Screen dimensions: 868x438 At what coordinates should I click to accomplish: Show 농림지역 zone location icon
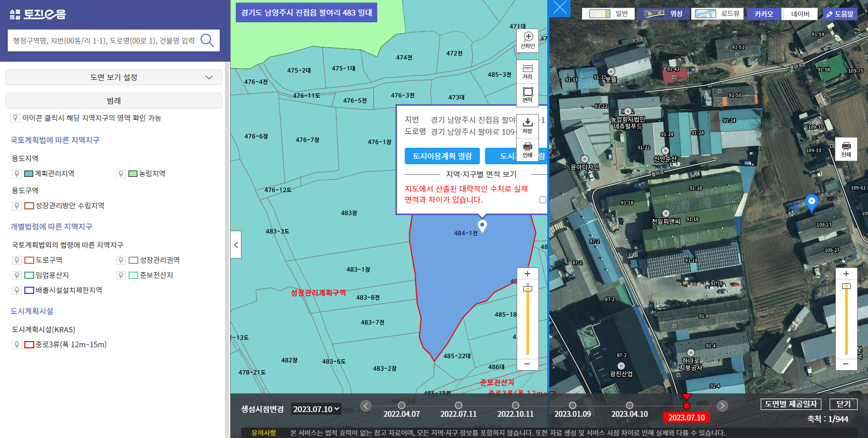coord(121,174)
